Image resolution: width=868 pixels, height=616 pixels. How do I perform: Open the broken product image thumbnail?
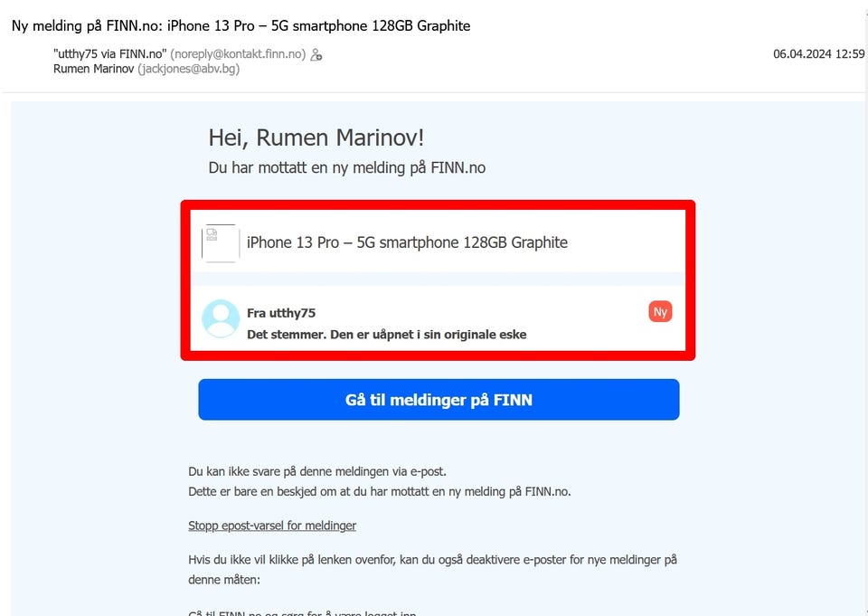(221, 242)
